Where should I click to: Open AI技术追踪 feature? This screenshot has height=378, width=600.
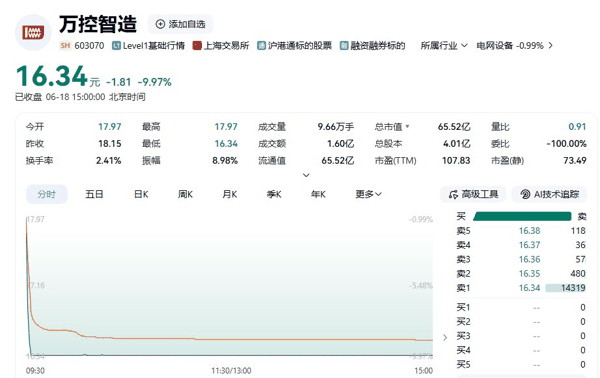549,194
